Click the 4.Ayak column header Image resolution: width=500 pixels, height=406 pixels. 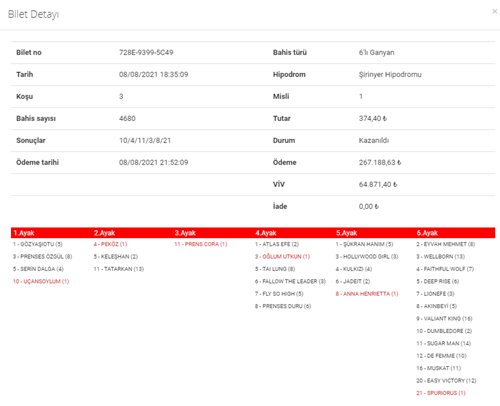click(266, 233)
